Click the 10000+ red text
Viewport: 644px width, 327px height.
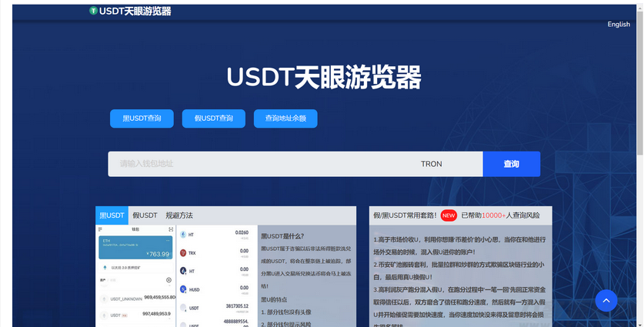[x=494, y=215]
